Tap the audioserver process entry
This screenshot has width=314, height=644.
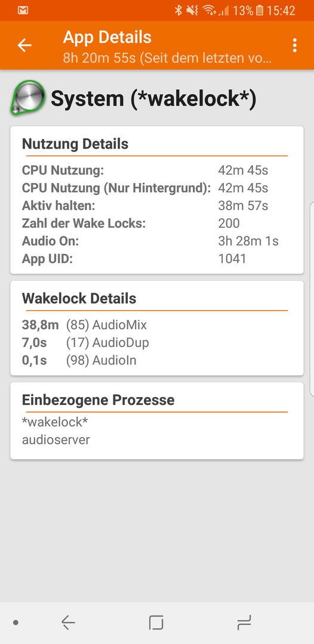56,440
